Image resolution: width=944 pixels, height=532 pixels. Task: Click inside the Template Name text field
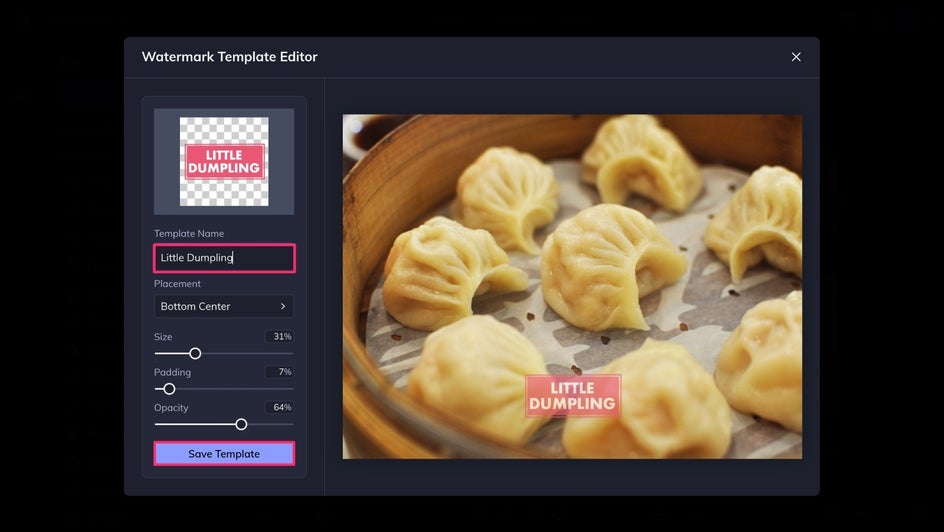click(x=224, y=258)
